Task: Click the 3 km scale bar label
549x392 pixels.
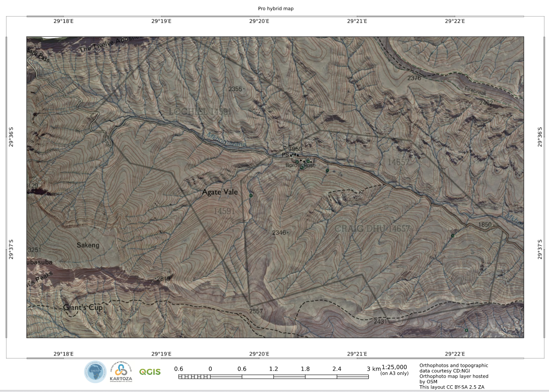Action: tap(373, 369)
